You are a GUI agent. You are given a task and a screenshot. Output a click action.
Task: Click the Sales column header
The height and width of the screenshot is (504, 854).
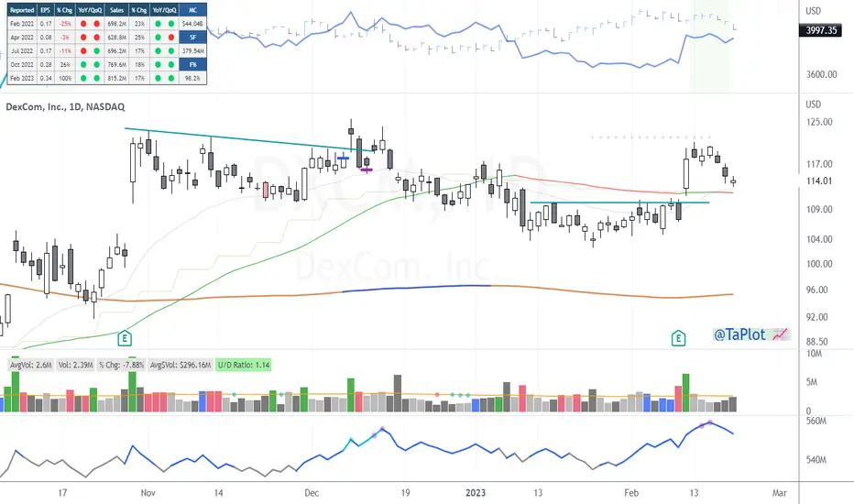click(116, 10)
